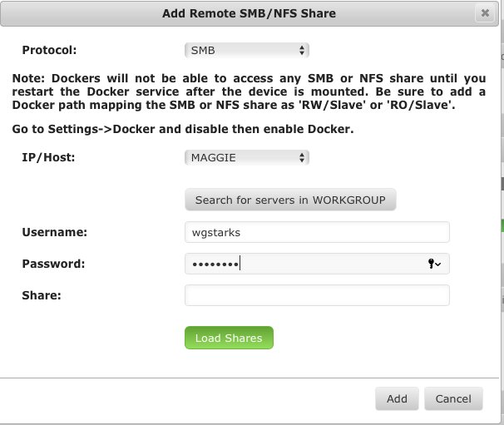Cancel the Add Remote Share dialog
This screenshot has width=504, height=425.
pyautogui.click(x=453, y=398)
